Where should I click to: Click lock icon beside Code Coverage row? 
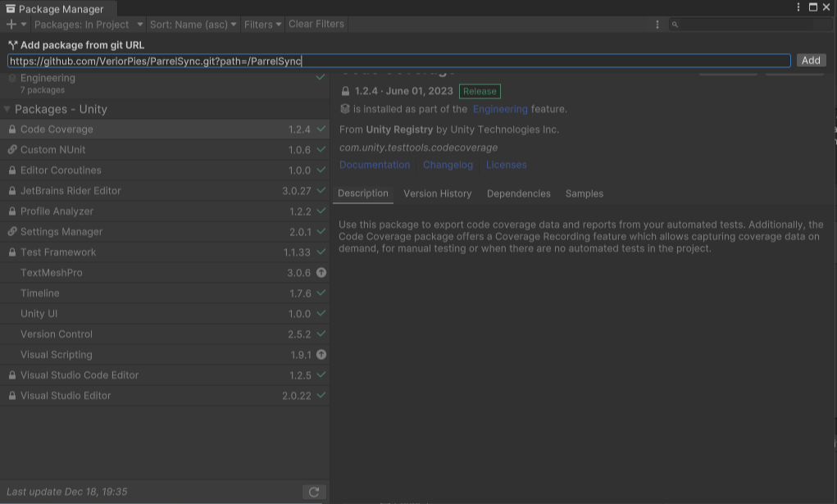[x=11, y=129]
